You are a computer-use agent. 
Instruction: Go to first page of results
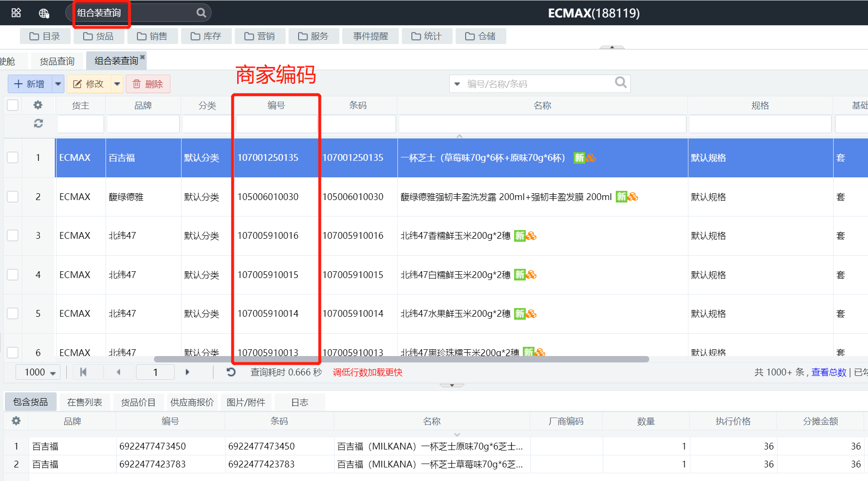[83, 372]
